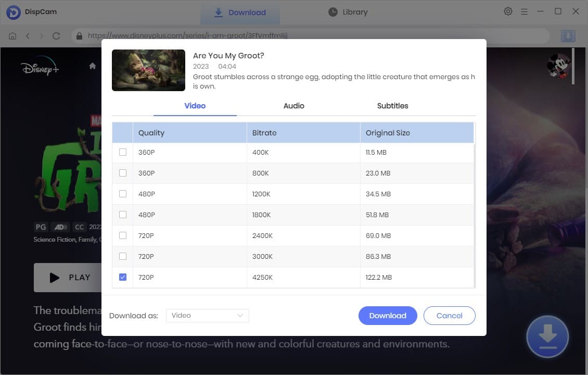The image size is (588, 375).
Task: Check the 360P 400K quality checkbox
Action: (122, 152)
